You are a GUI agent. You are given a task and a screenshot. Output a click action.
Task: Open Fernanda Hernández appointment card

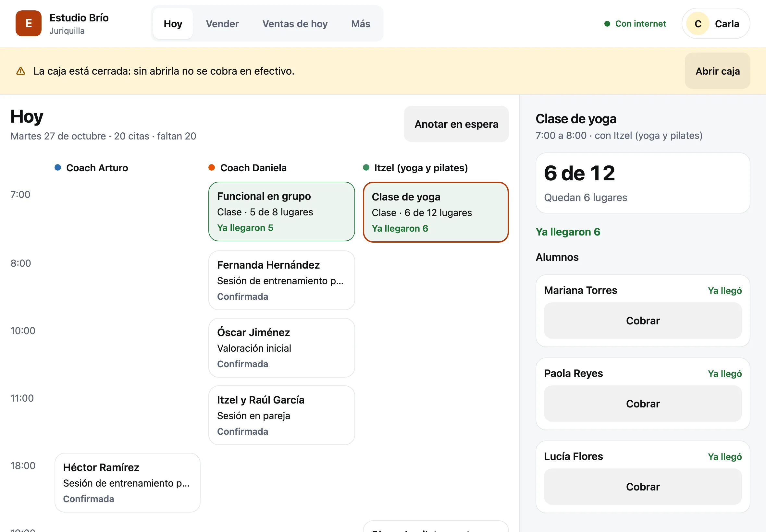281,280
